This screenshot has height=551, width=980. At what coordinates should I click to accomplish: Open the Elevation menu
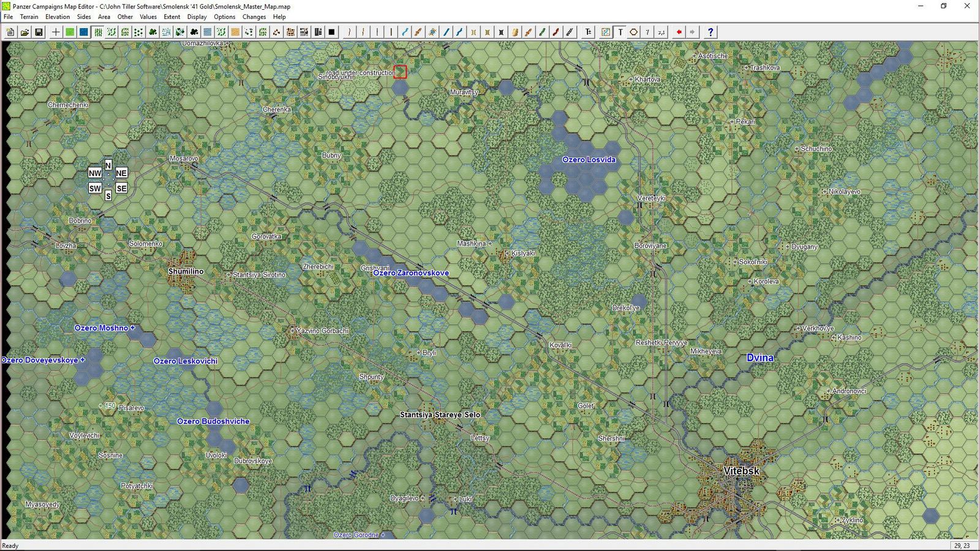(x=58, y=17)
